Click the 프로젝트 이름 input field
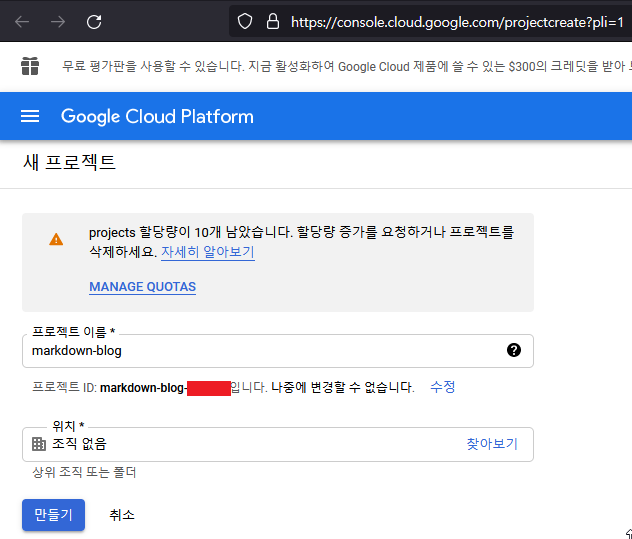Screen dimensions: 632x539 pyautogui.click(x=278, y=351)
